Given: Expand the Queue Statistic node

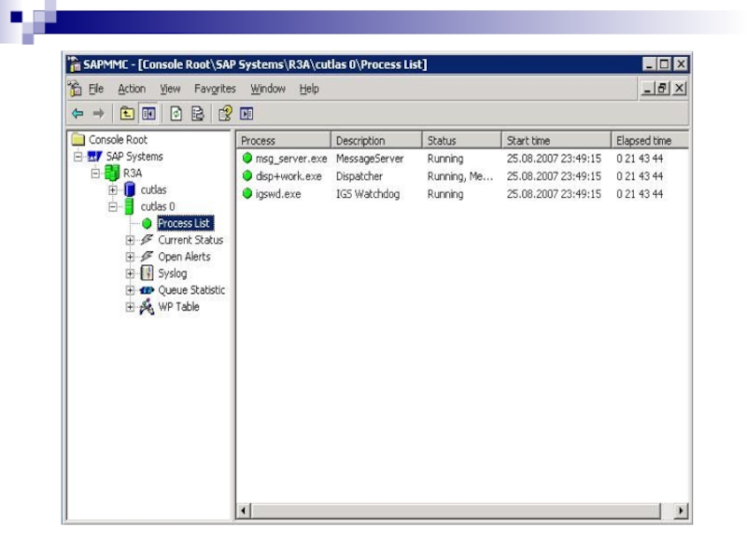Looking at the screenshot, I should pyautogui.click(x=130, y=290).
